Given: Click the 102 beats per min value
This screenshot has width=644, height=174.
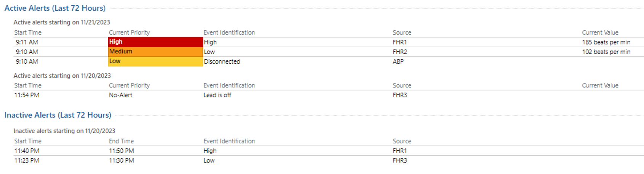Looking at the screenshot, I should point(606,52).
